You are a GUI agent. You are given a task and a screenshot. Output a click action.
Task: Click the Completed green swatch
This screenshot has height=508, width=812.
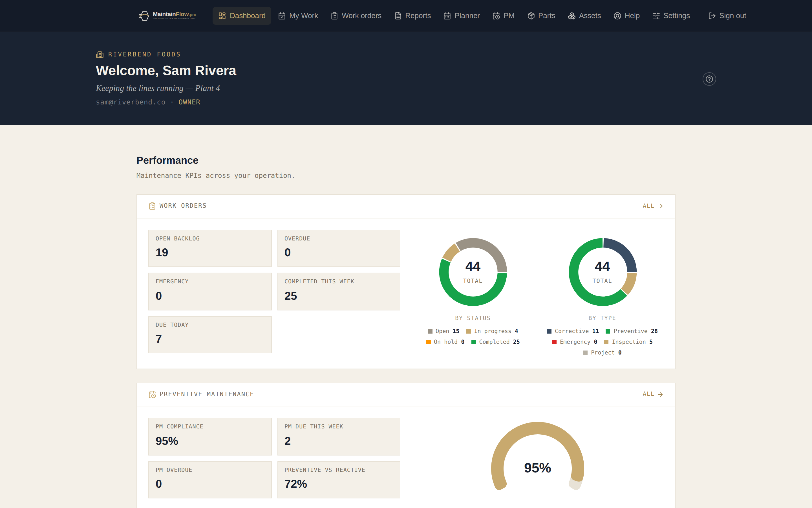coord(473,342)
